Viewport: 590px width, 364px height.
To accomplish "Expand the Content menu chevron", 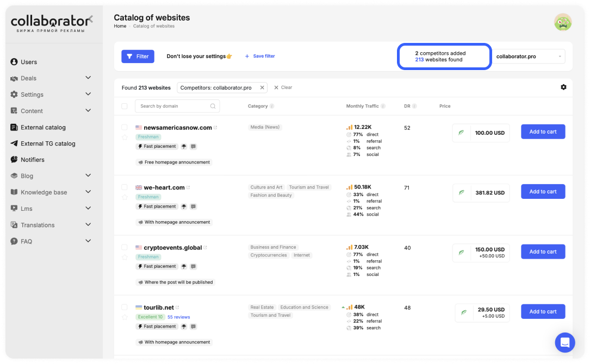I will pos(88,110).
